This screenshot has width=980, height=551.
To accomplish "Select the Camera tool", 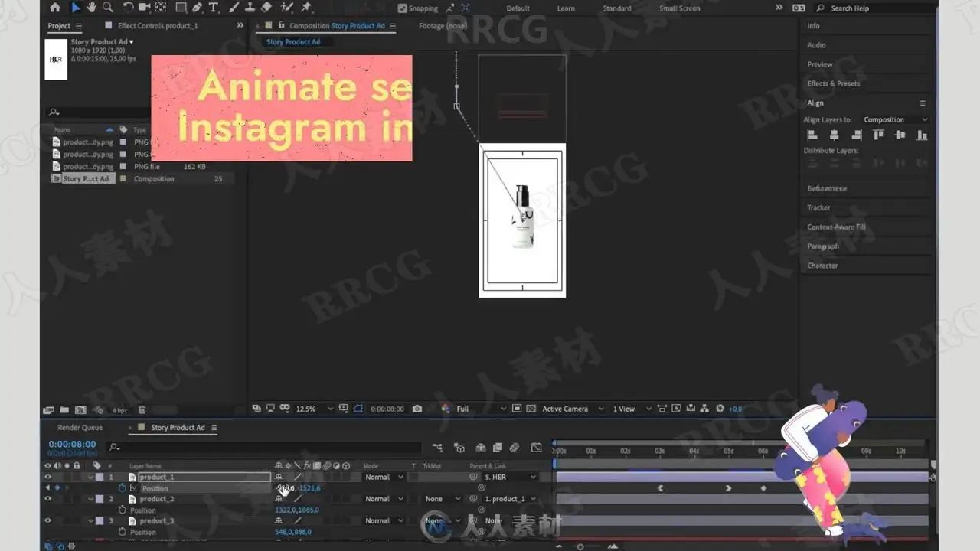I will click(144, 8).
